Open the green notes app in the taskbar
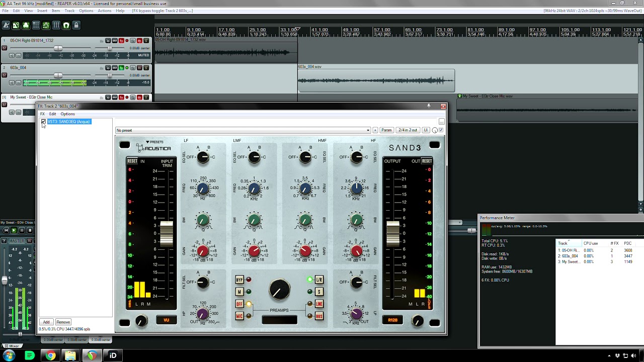 [30, 356]
